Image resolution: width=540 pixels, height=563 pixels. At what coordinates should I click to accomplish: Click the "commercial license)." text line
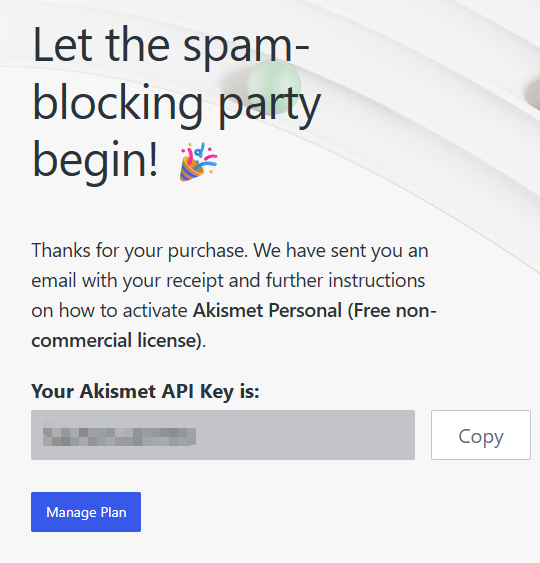tap(118, 340)
